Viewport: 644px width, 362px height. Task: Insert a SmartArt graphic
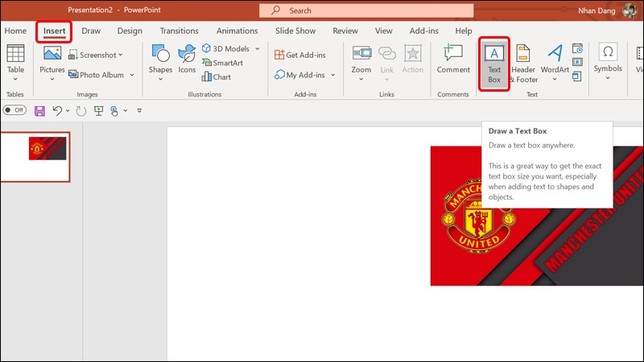pyautogui.click(x=222, y=63)
